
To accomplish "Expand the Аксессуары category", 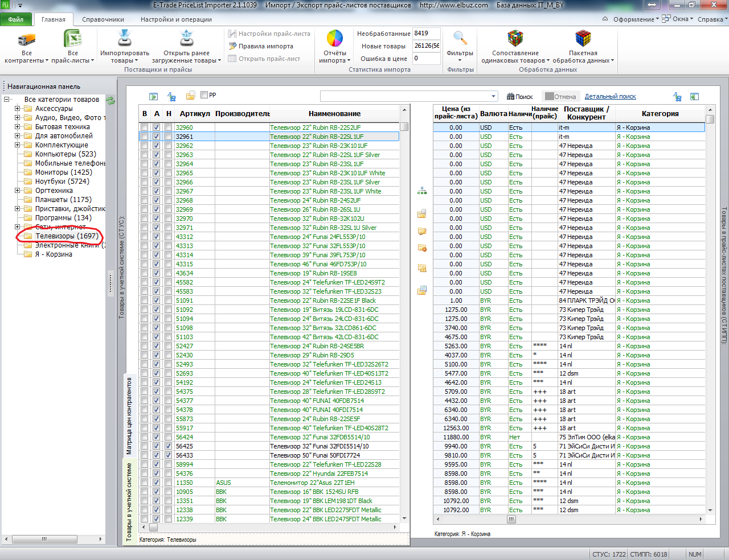I will (17, 109).
